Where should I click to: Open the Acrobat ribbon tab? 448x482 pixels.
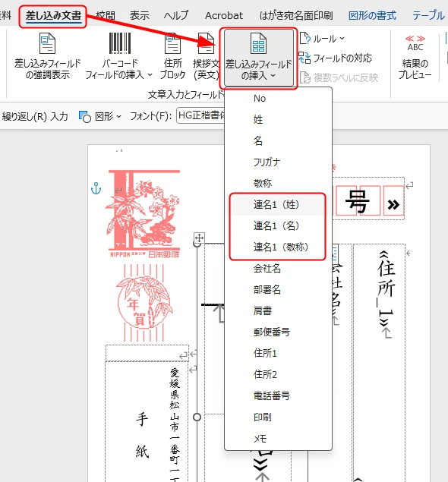click(x=224, y=15)
